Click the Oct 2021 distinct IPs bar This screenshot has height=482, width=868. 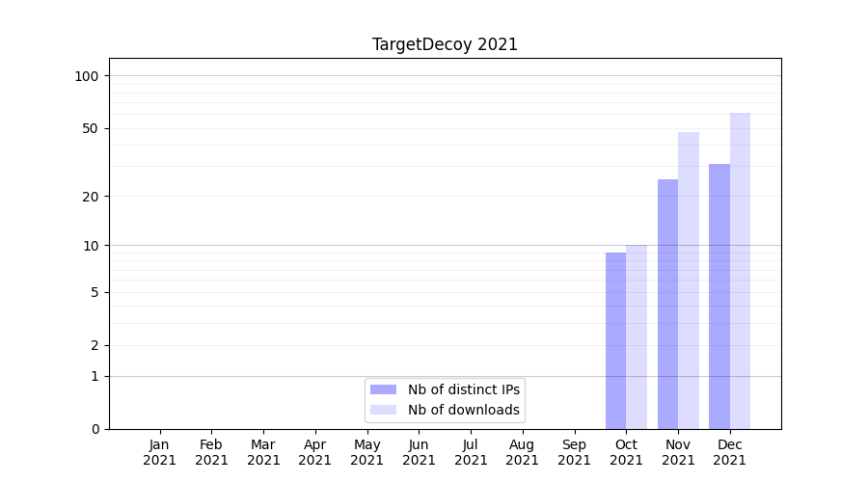coord(615,340)
